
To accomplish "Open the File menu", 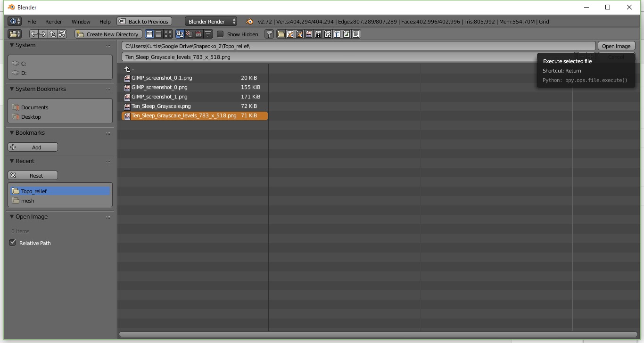I will click(32, 22).
